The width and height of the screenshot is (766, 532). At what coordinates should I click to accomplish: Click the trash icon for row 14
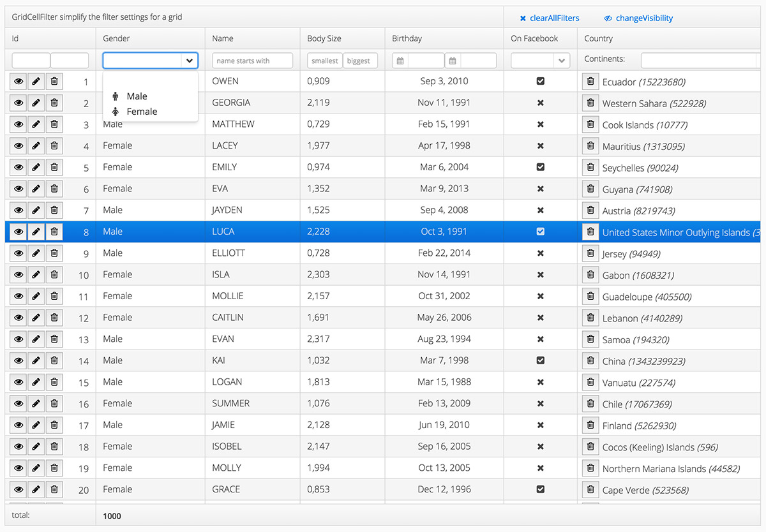(x=54, y=360)
